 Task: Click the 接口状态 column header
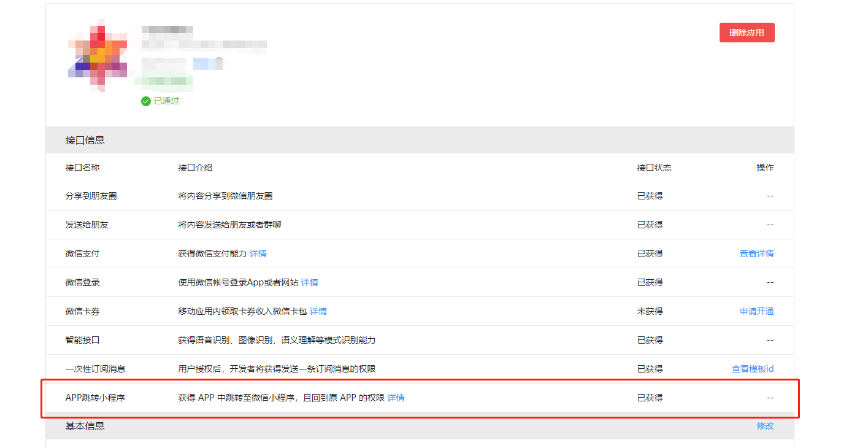[655, 168]
